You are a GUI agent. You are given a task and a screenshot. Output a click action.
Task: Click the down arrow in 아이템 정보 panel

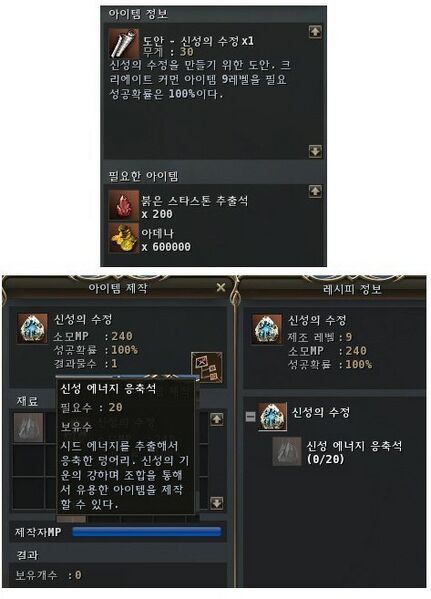click(315, 151)
